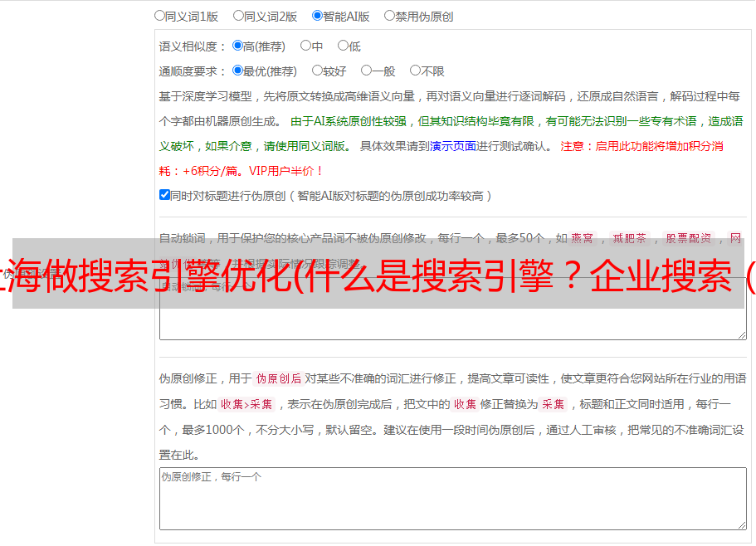The height and width of the screenshot is (546, 756).
Task: Click in the 伪原创修正 text area
Action: click(x=453, y=499)
